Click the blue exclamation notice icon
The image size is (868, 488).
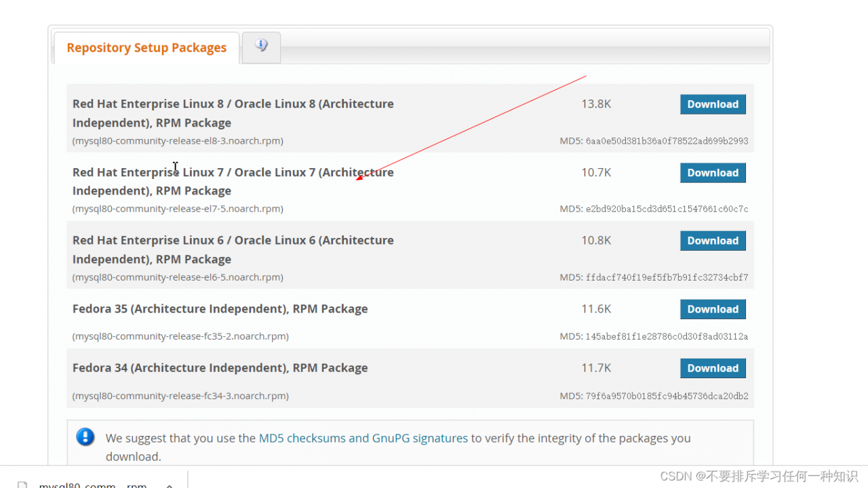click(x=85, y=436)
